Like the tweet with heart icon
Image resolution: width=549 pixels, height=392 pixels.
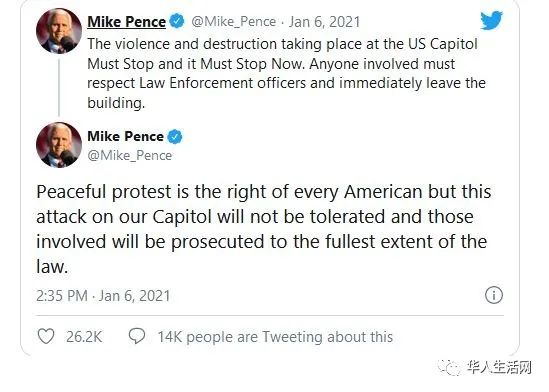point(46,336)
